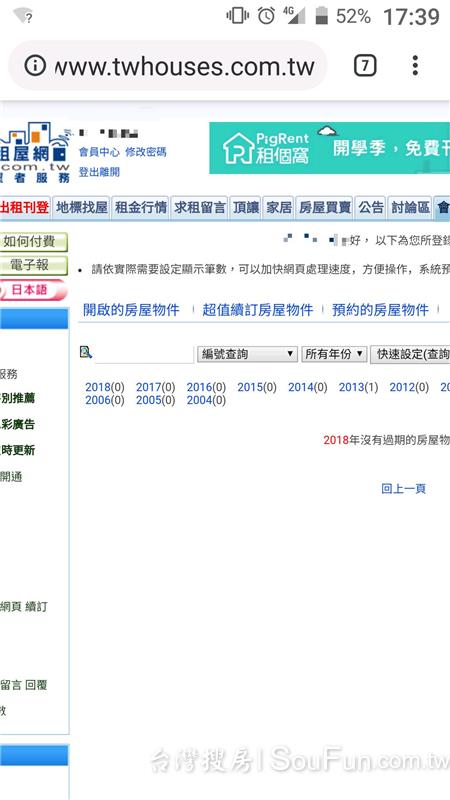
Task: Click the rental site logo
Action: (35, 152)
